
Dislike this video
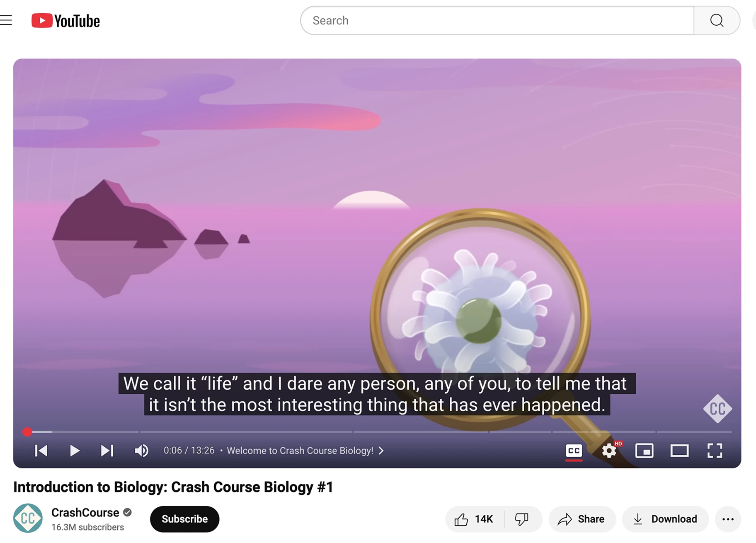(x=522, y=519)
